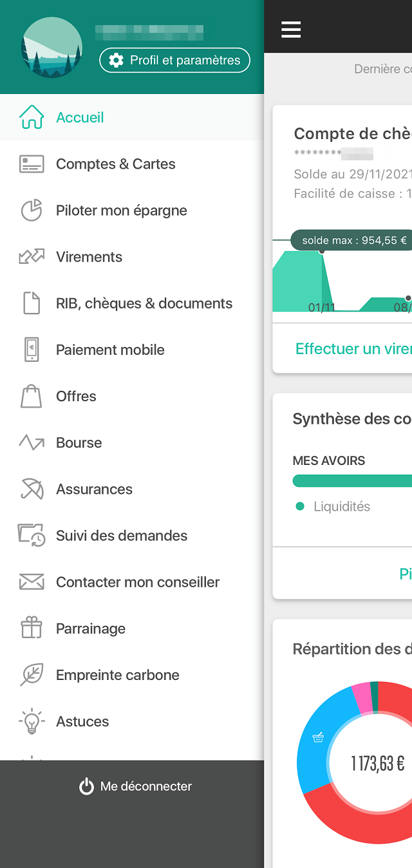Tap the Astuces lightbulb icon
This screenshot has width=412, height=868.
coord(32,721)
